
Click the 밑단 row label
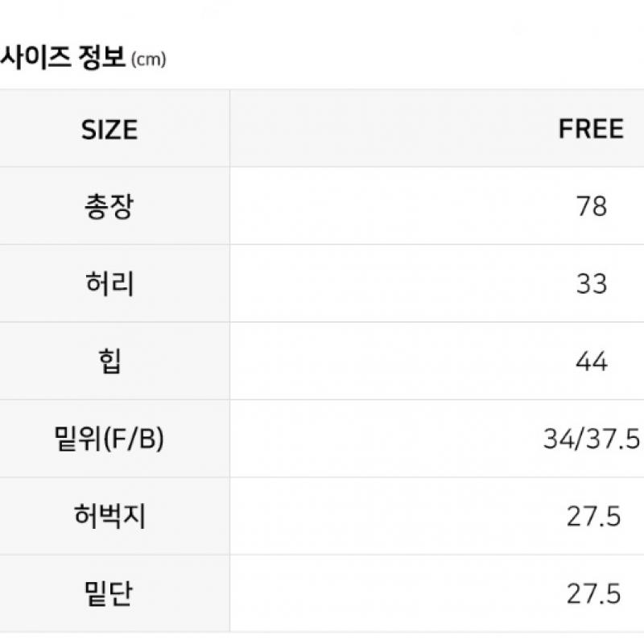[x=109, y=594]
